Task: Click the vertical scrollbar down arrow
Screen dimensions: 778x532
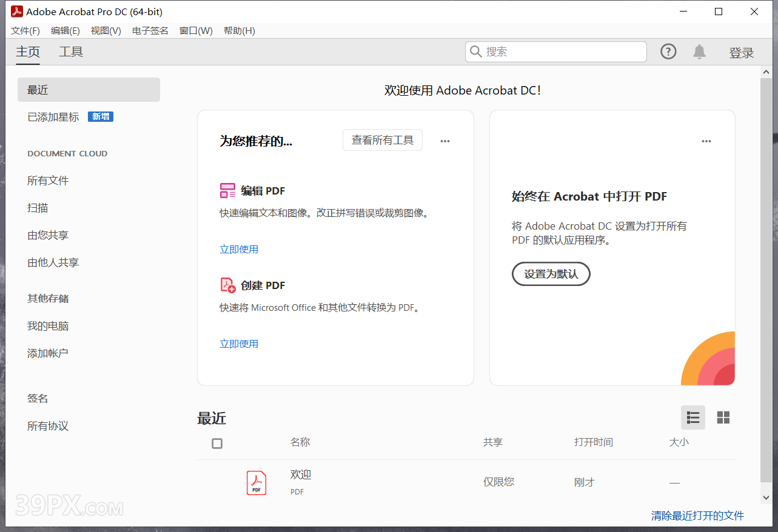Action: [x=766, y=497]
